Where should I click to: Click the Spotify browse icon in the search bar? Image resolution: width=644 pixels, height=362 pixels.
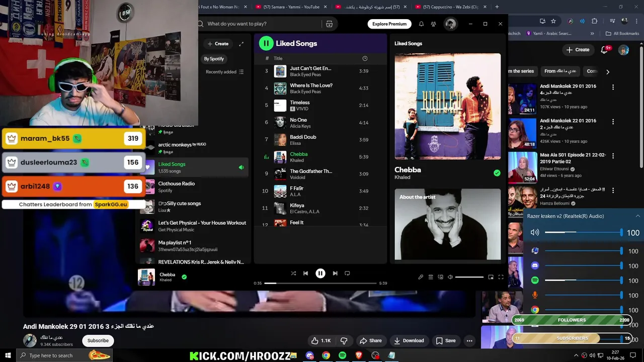[x=330, y=24]
